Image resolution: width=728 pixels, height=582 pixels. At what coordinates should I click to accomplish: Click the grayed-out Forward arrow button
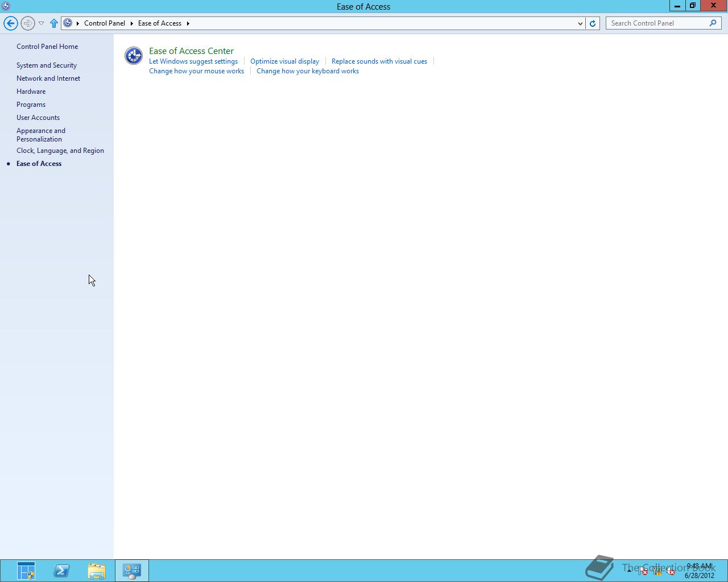[27, 23]
